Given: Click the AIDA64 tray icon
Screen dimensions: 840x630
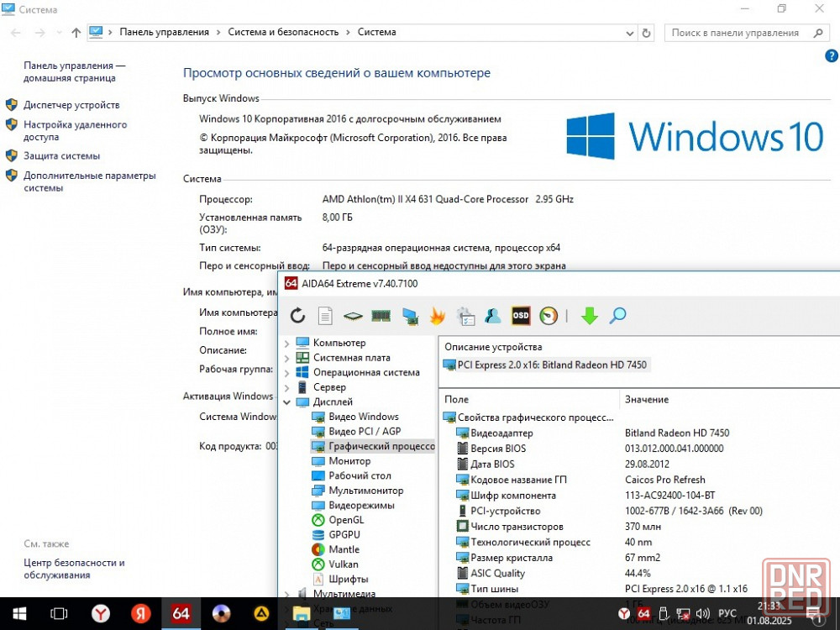Looking at the screenshot, I should pos(644,614).
